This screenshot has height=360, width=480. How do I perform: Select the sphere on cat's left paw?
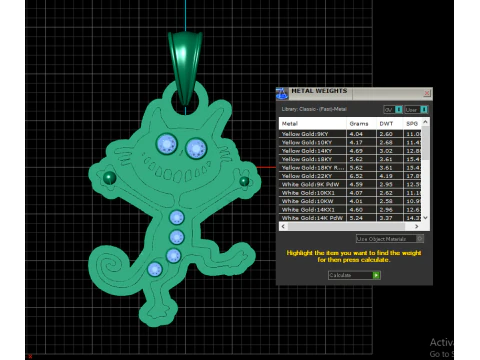pos(109,178)
